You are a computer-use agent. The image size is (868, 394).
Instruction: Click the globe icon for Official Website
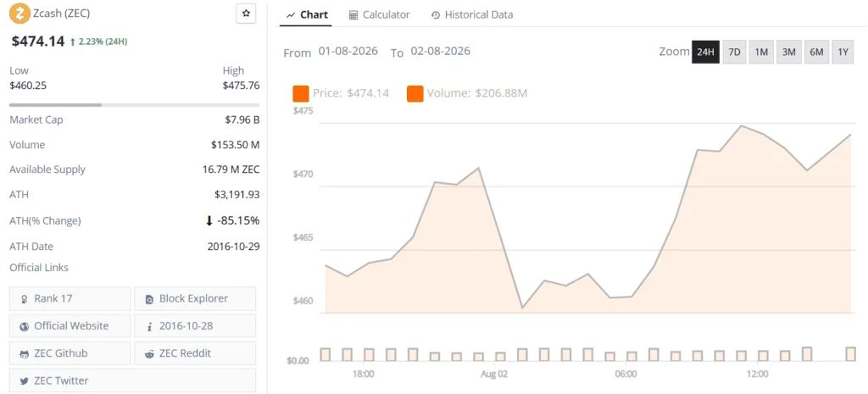pos(24,326)
